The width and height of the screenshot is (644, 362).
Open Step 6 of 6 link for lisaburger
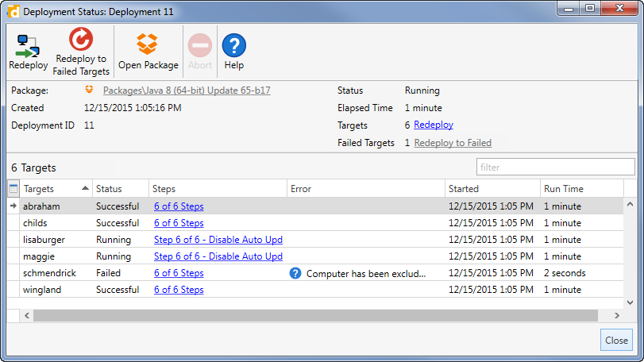click(x=218, y=240)
